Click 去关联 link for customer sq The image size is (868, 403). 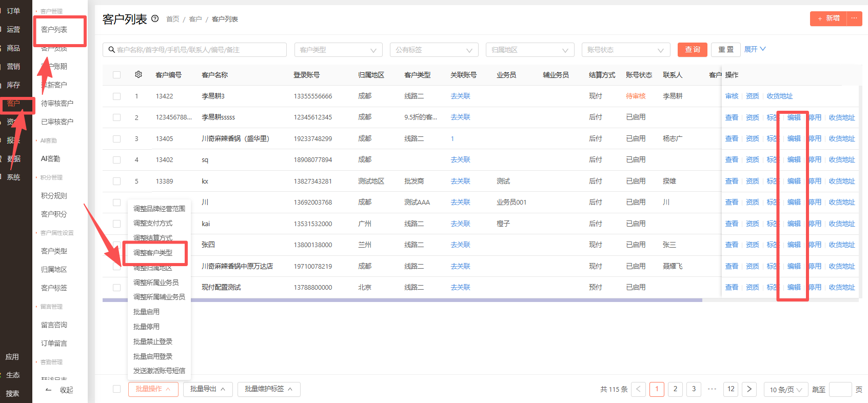(x=460, y=160)
